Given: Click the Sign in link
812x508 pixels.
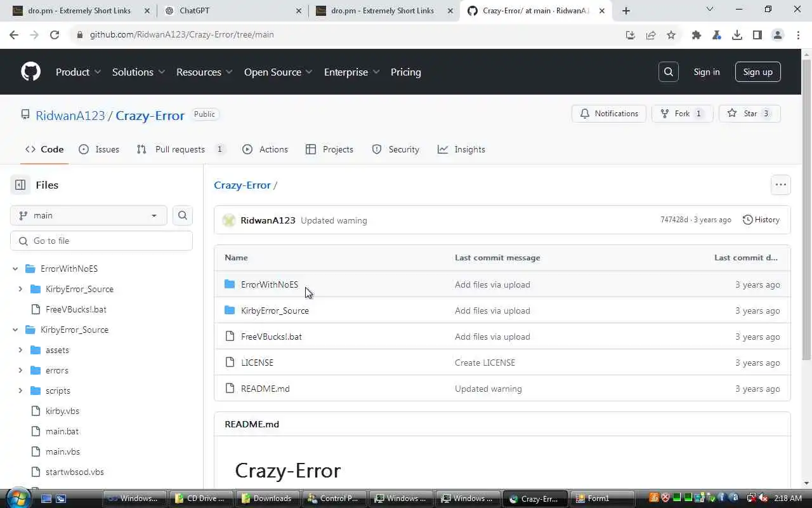Looking at the screenshot, I should pos(707,72).
